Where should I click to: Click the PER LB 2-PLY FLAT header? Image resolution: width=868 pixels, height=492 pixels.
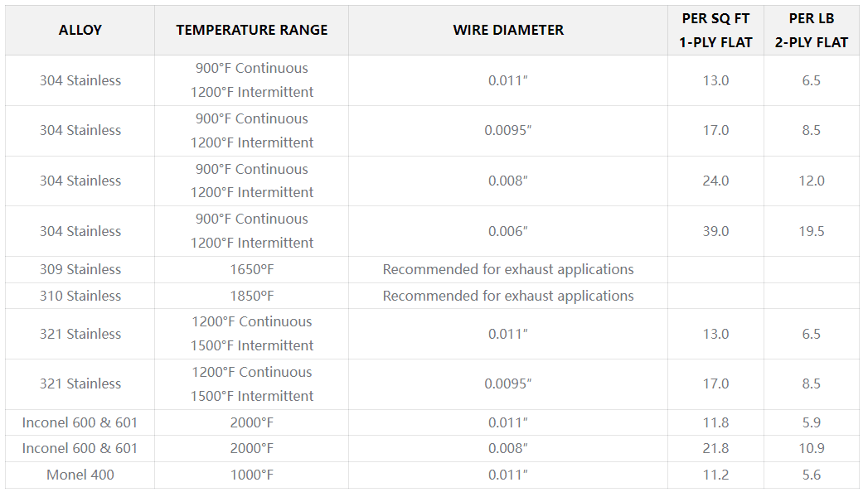(811, 30)
